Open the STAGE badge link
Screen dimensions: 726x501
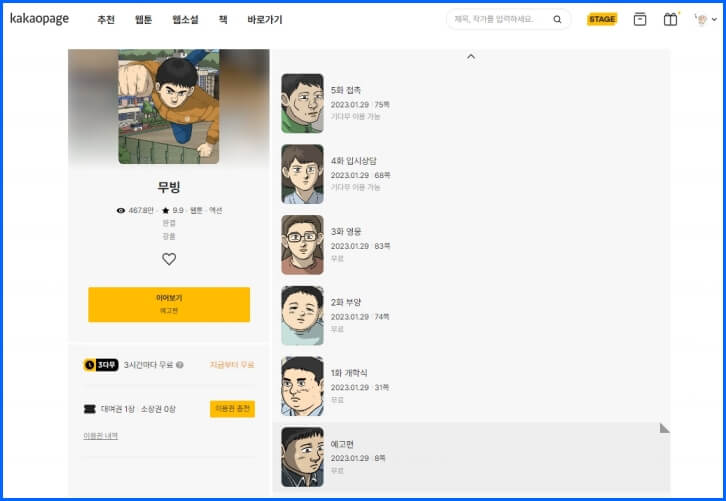pyautogui.click(x=602, y=19)
